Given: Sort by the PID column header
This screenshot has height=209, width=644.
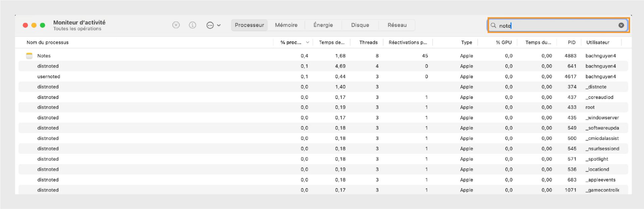Looking at the screenshot, I should coord(571,42).
